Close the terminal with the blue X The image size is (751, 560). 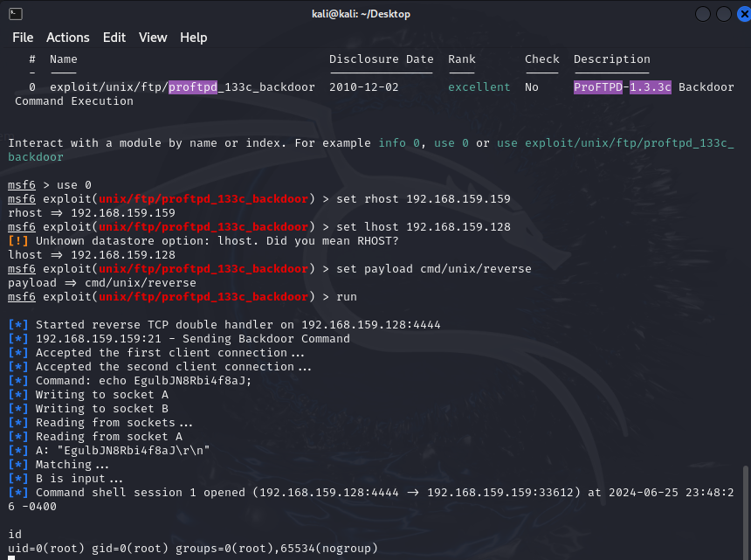(744, 14)
